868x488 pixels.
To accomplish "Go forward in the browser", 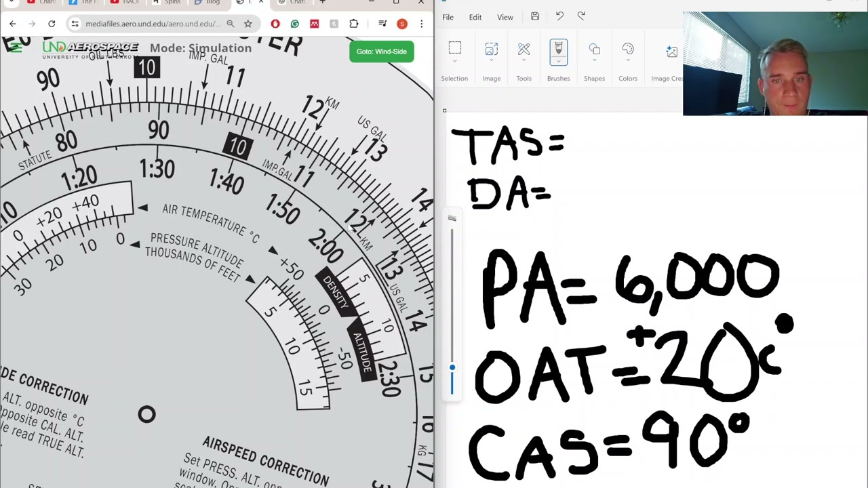I will click(32, 24).
